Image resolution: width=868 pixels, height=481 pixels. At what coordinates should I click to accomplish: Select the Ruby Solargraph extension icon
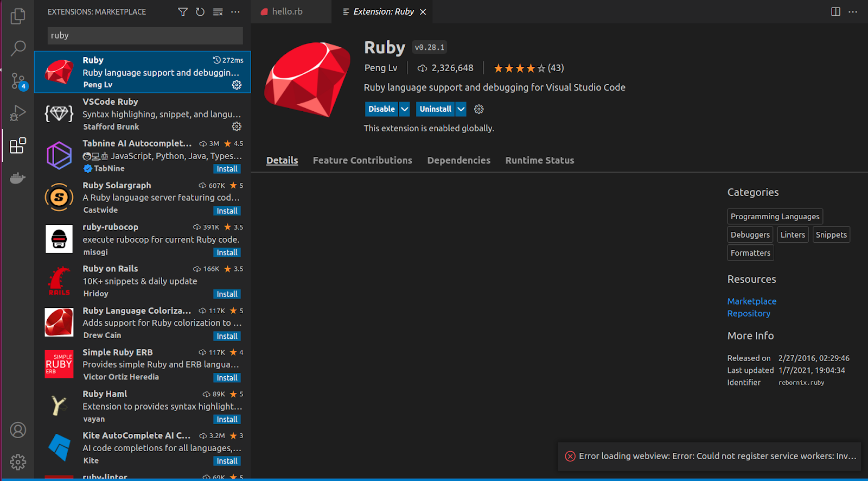point(59,198)
